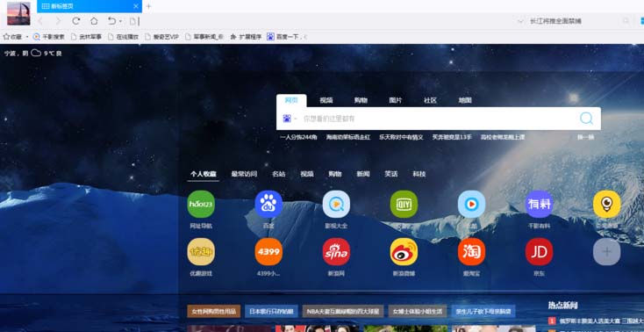
Task: Open the purple 有料 shortcut icon
Action: [x=539, y=204]
